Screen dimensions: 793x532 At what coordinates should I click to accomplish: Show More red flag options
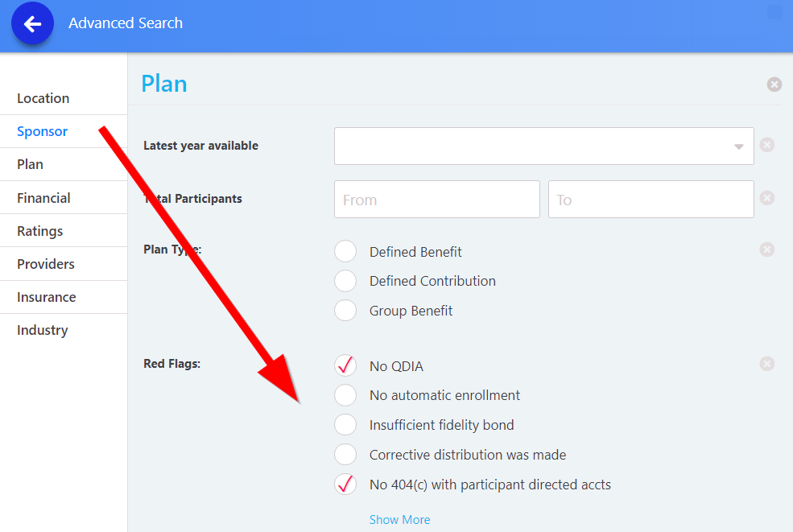point(399,520)
